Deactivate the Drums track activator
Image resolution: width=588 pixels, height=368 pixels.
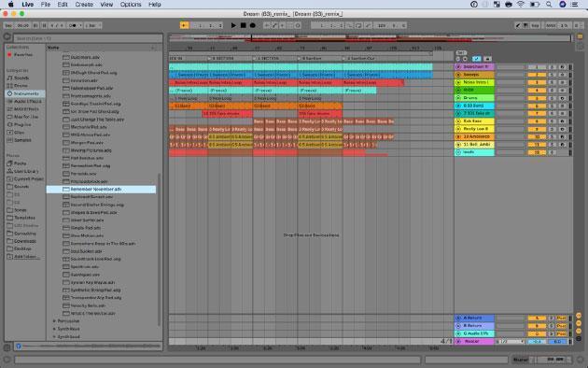tap(537, 98)
